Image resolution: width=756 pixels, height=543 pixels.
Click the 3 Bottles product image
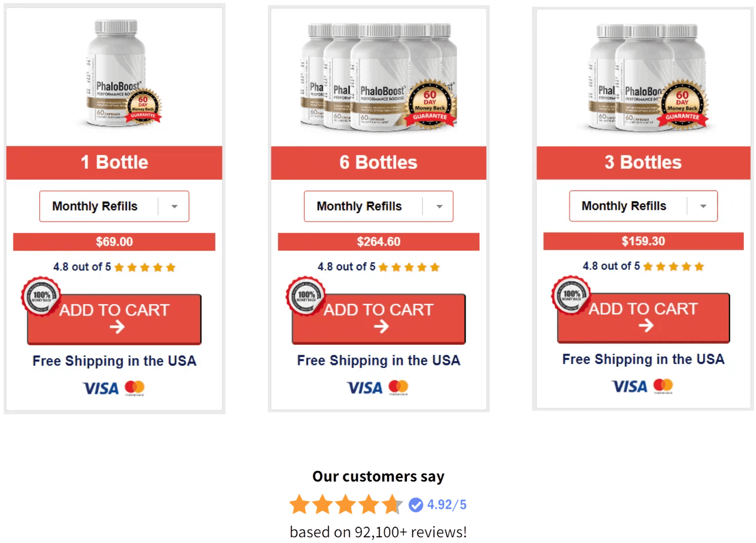(x=648, y=77)
